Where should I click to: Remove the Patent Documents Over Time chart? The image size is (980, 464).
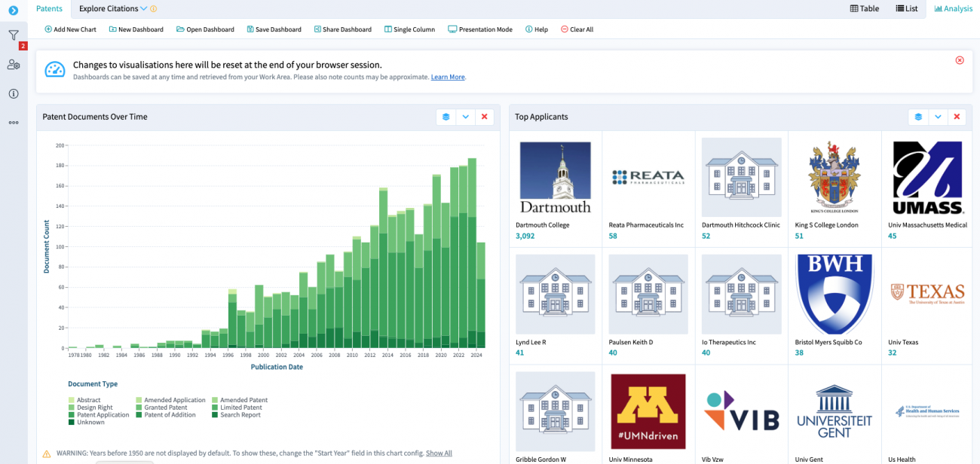point(485,117)
